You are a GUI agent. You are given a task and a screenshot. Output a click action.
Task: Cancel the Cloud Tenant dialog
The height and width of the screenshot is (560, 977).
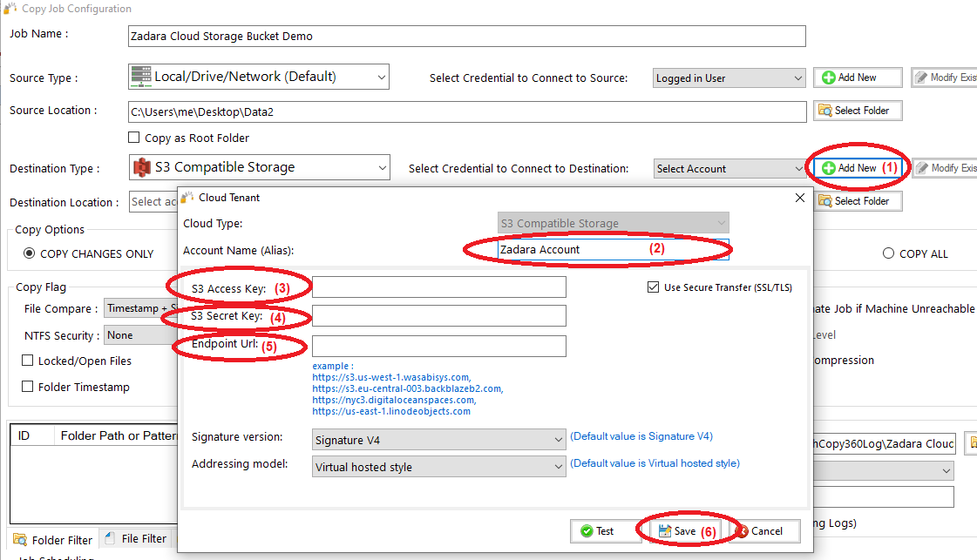tap(759, 530)
